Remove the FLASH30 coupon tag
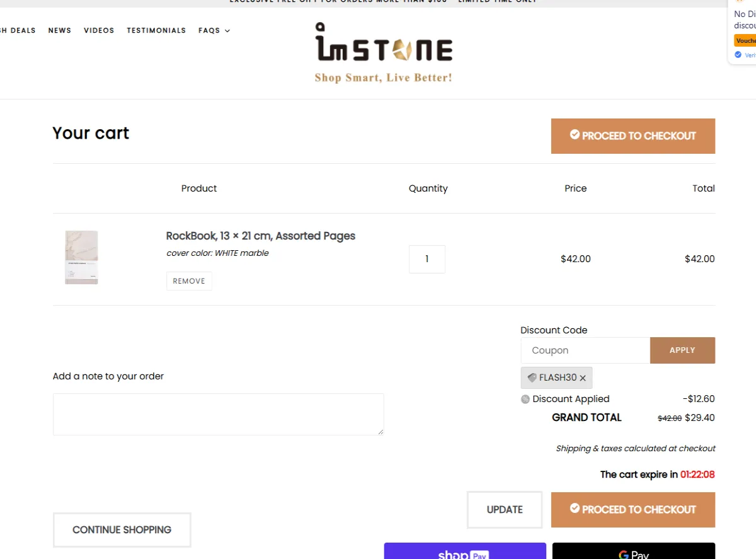Image resolution: width=756 pixels, height=559 pixels. pyautogui.click(x=583, y=378)
